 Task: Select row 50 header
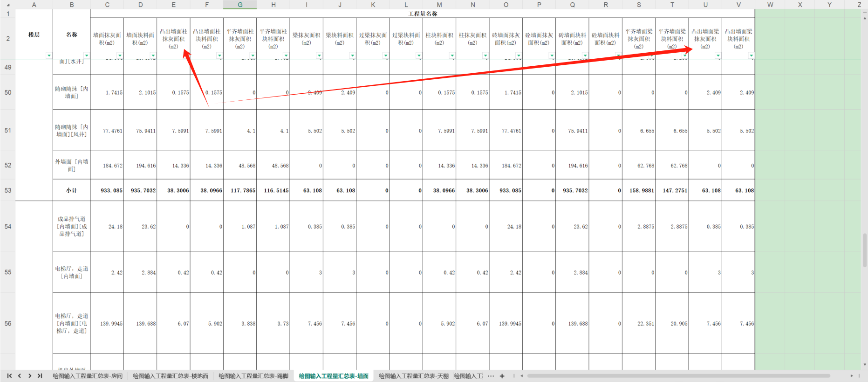pos(8,92)
